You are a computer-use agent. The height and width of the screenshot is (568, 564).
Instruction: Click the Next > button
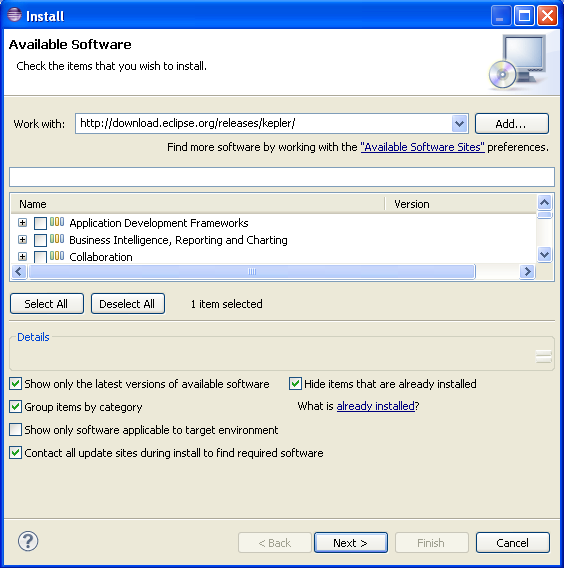pos(351,543)
